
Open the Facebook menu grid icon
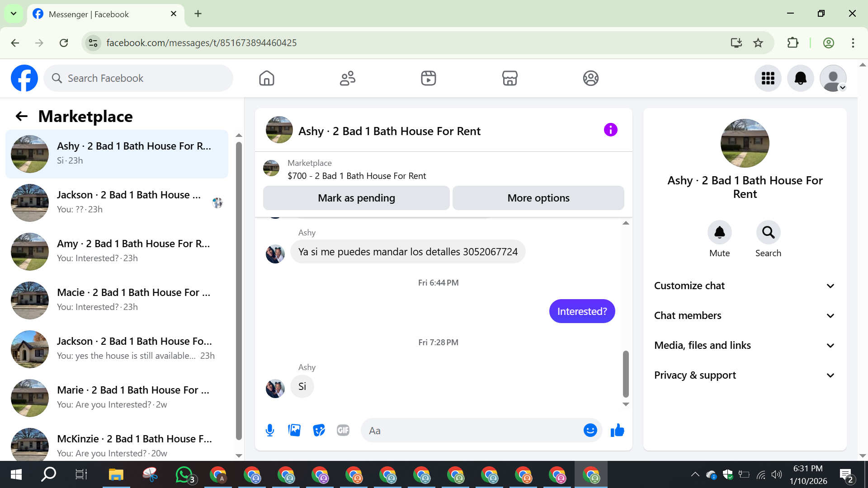[768, 78]
